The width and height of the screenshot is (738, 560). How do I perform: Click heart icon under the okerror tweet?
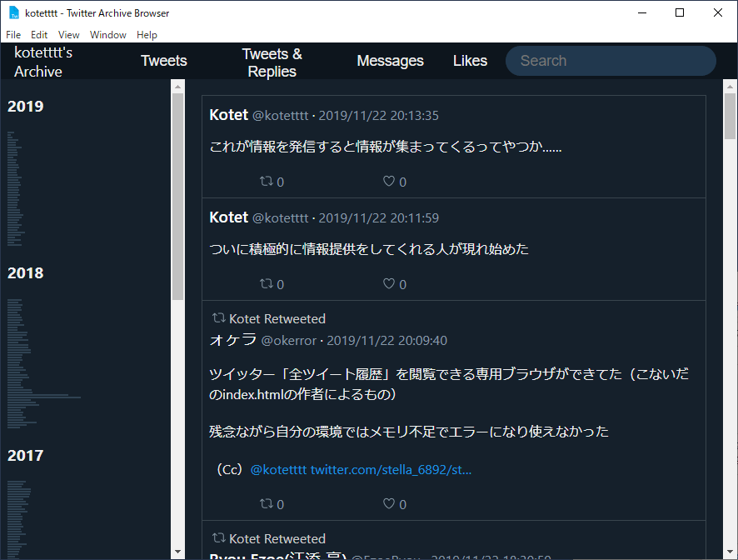pyautogui.click(x=388, y=504)
